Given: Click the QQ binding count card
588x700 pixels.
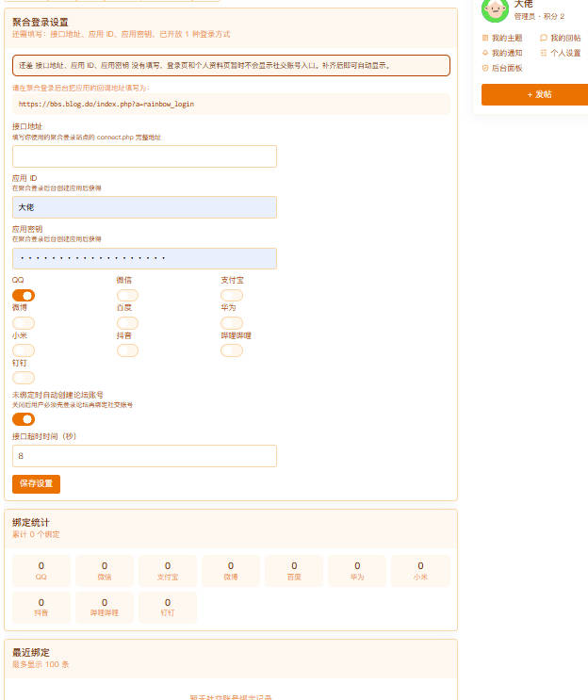Looking at the screenshot, I should (41, 571).
